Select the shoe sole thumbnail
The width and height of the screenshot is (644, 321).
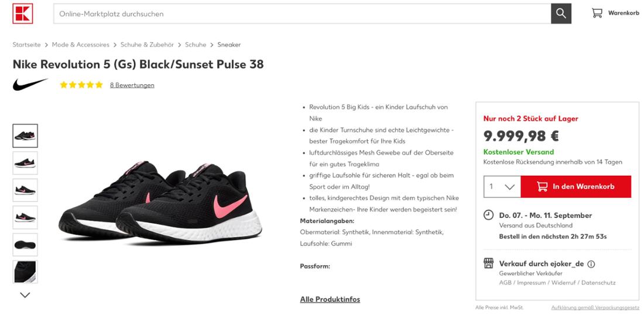point(25,245)
